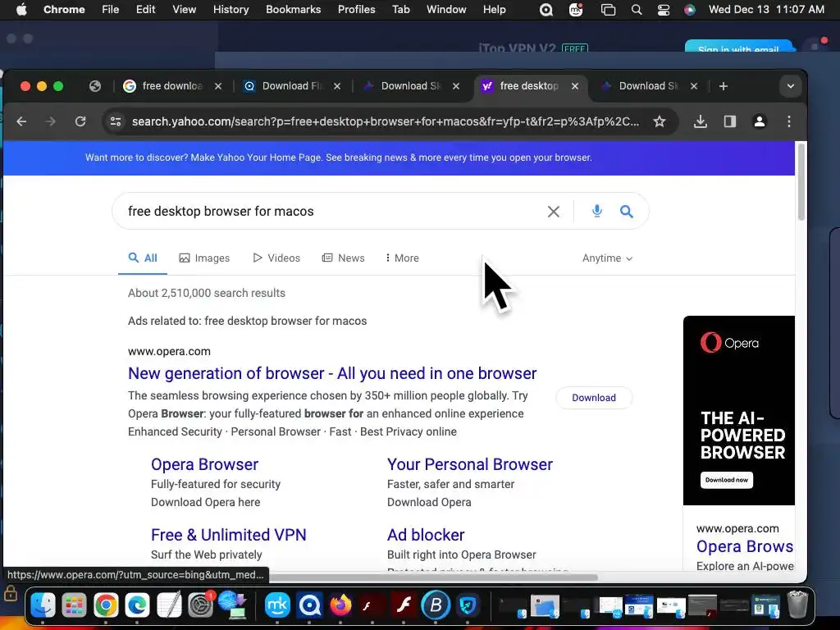Open the Free & Unlimited VPN sitelink
840x630 pixels.
(229, 535)
